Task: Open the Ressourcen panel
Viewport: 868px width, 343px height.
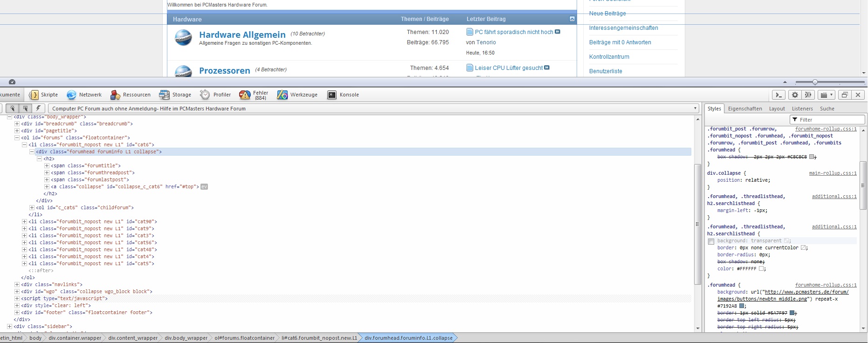Action: [x=131, y=95]
